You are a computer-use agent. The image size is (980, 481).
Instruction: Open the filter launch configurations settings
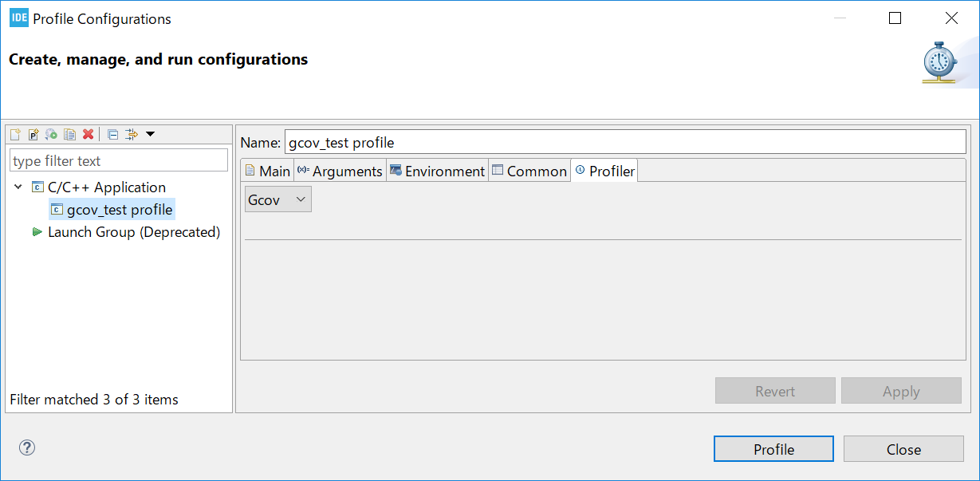point(130,134)
